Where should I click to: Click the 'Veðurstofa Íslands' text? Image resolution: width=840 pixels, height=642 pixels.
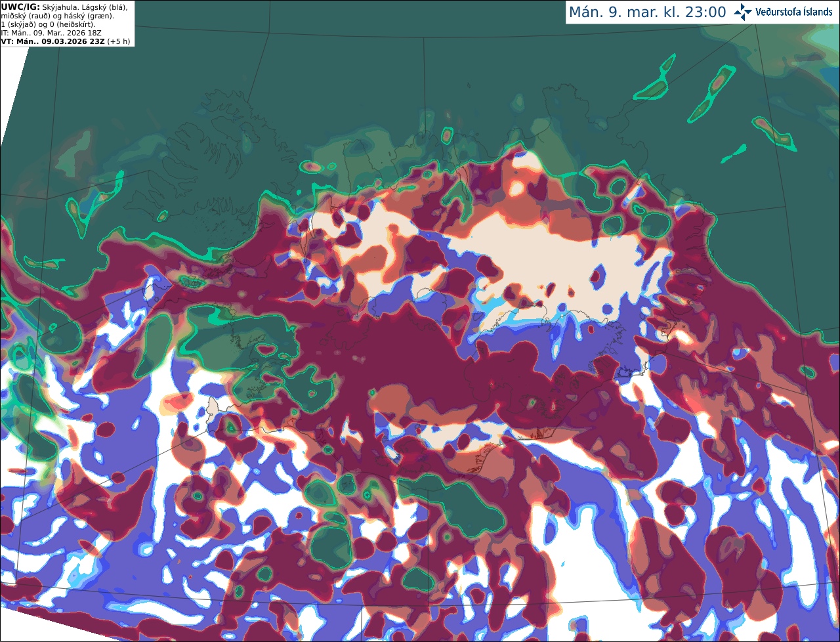(x=794, y=12)
